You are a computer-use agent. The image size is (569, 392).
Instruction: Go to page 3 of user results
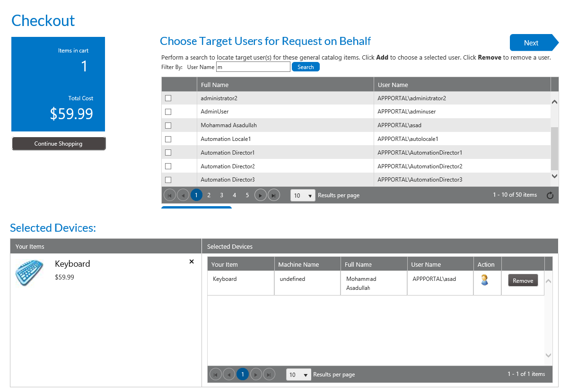point(221,195)
